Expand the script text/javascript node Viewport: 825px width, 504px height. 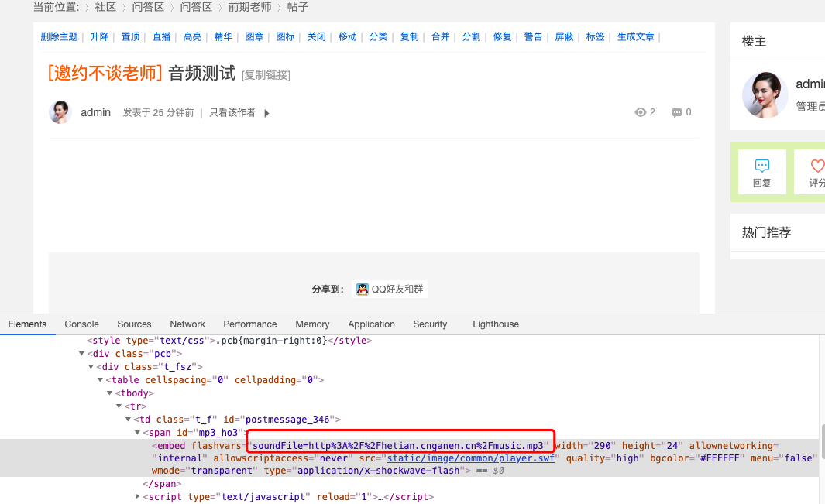click(138, 496)
